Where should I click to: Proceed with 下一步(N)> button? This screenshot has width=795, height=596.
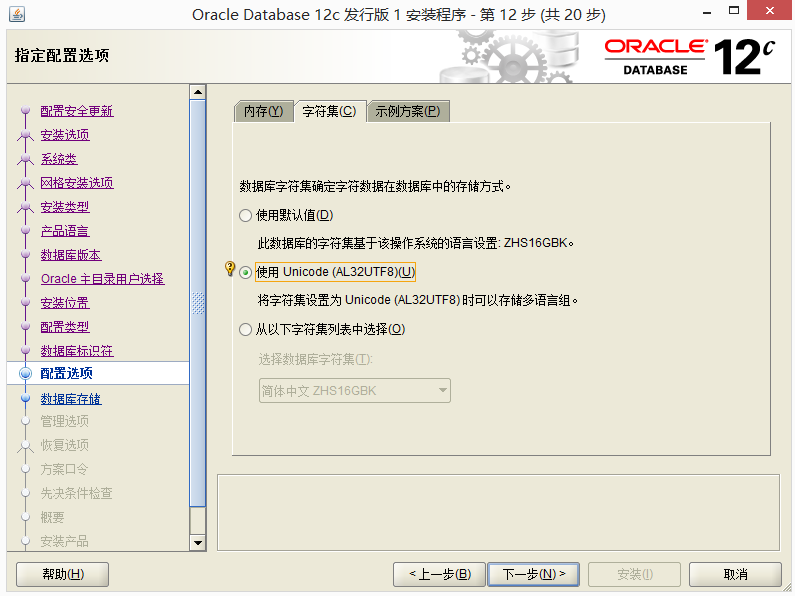(x=533, y=574)
